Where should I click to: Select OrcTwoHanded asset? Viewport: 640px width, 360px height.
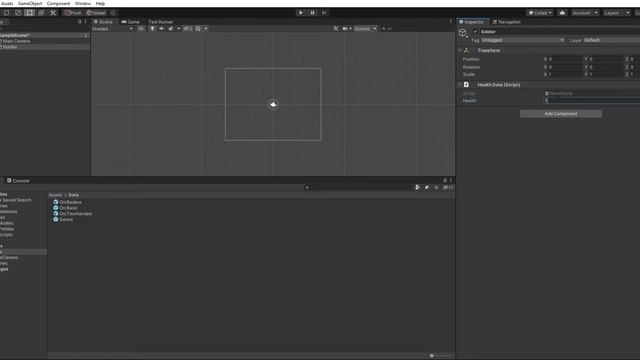pos(72,213)
